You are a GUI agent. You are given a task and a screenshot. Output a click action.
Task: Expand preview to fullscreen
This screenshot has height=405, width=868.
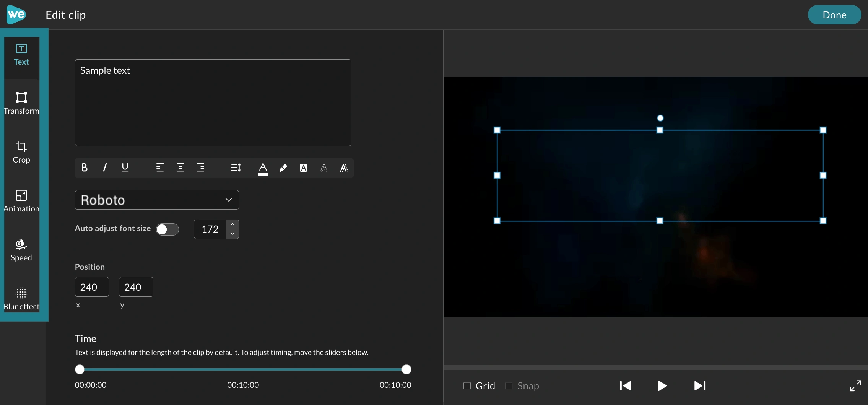[x=855, y=385]
